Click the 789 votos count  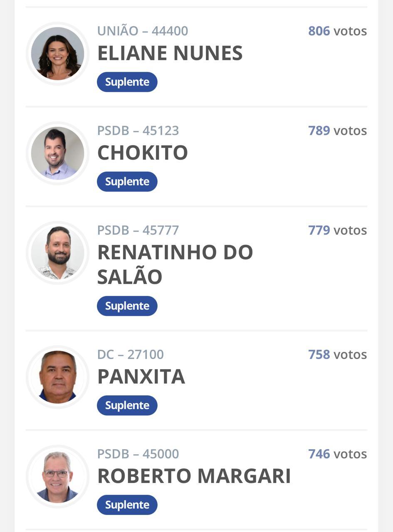pos(337,131)
